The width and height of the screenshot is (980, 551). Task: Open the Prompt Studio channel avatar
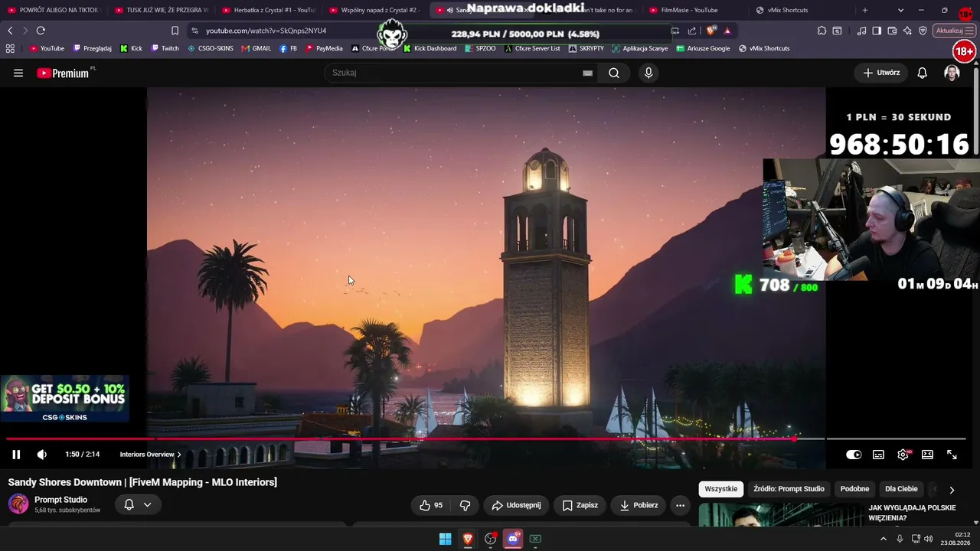tap(18, 504)
